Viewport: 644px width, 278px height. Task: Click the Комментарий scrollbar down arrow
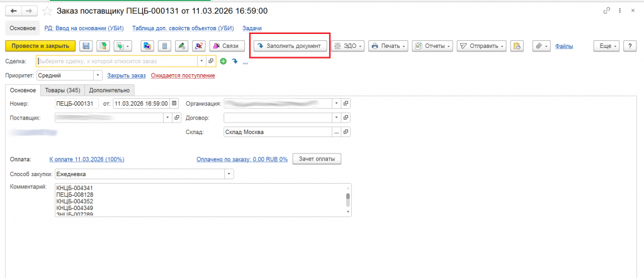pyautogui.click(x=348, y=213)
